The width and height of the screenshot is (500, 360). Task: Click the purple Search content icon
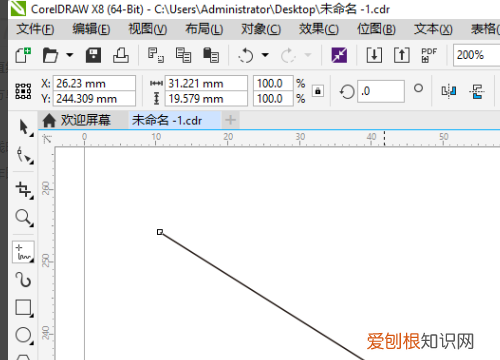(x=339, y=55)
